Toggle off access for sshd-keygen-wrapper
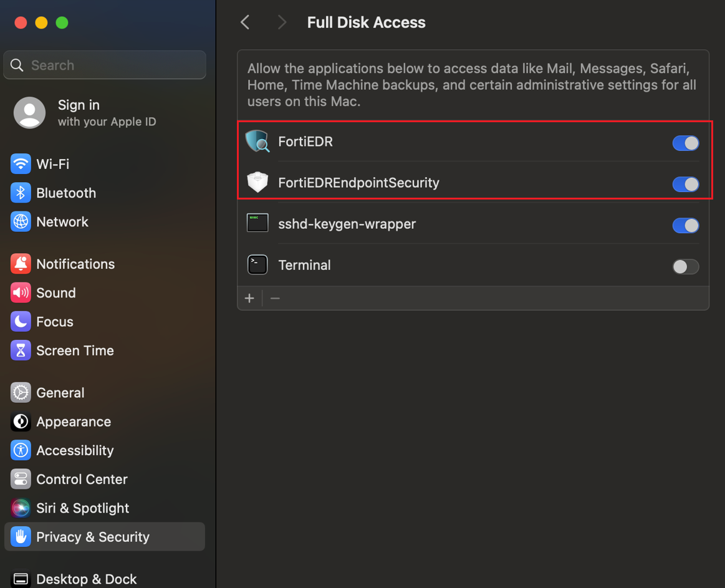Screen dimensions: 725x588 tap(686, 225)
